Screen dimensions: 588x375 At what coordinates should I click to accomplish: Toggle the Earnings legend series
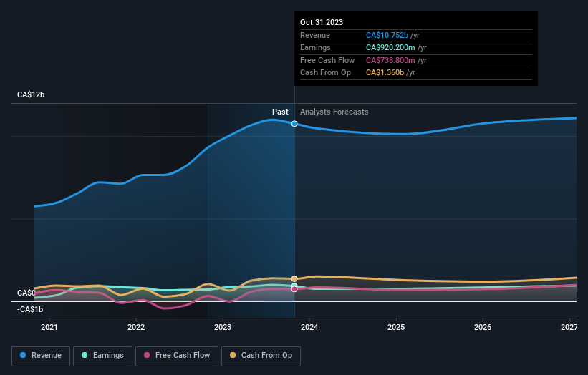[x=102, y=356]
